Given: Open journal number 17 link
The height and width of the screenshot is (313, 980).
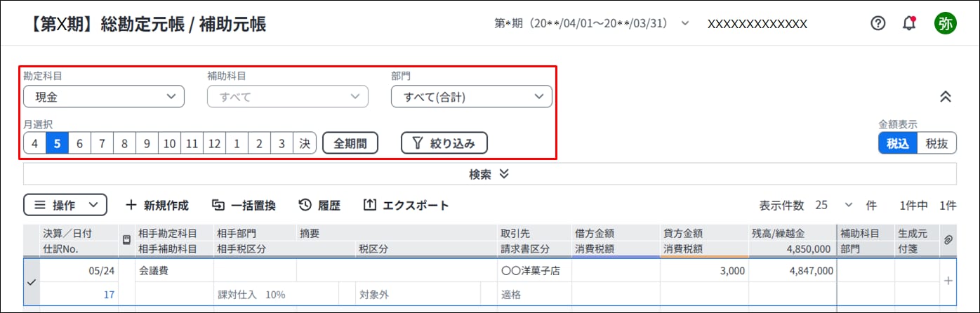Looking at the screenshot, I should [109, 295].
